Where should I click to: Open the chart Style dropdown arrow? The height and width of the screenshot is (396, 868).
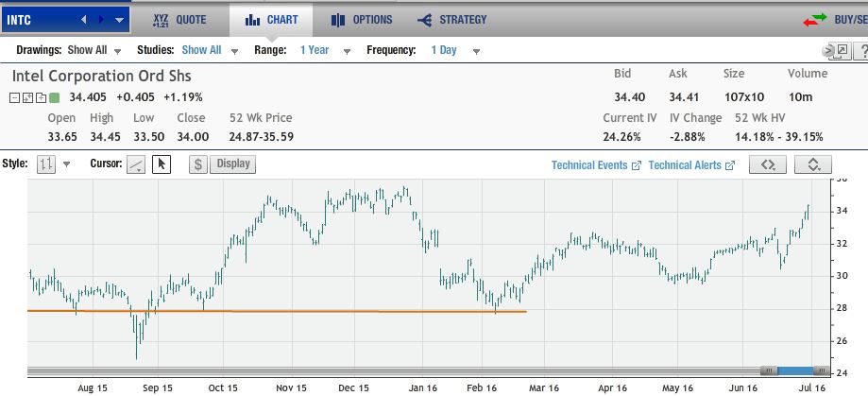click(67, 164)
